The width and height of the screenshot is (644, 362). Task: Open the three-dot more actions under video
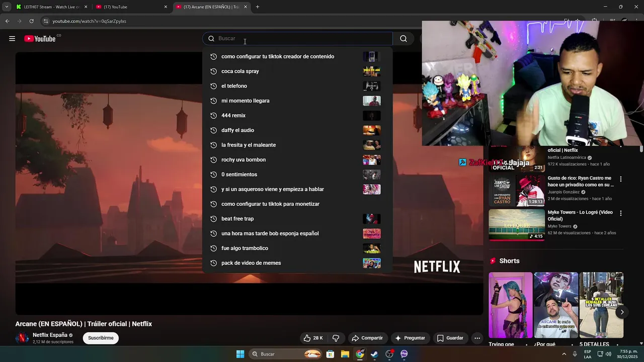coord(477,338)
